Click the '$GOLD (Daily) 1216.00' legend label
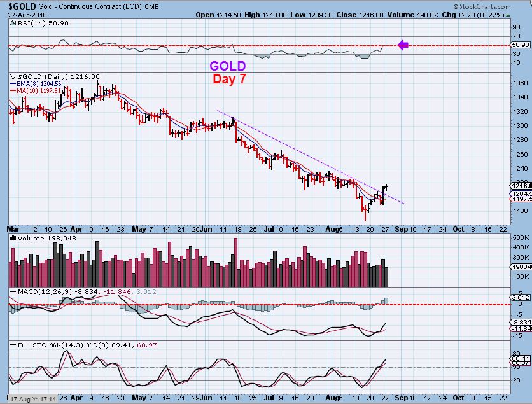The width and height of the screenshot is (532, 404). (59, 76)
